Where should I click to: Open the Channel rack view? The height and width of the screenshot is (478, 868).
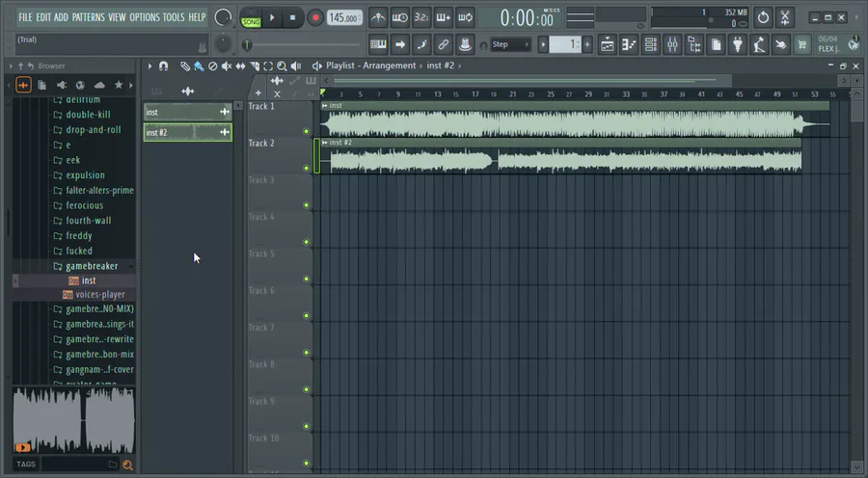point(651,44)
